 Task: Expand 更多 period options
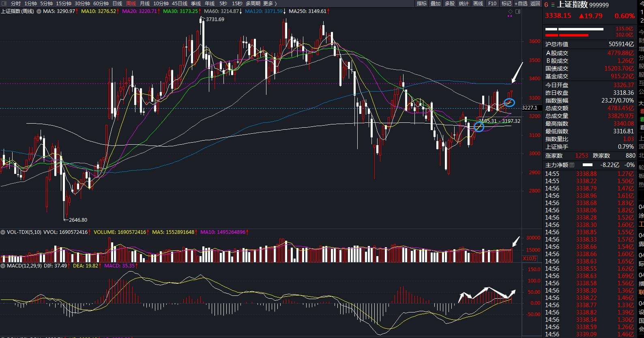[270, 4]
